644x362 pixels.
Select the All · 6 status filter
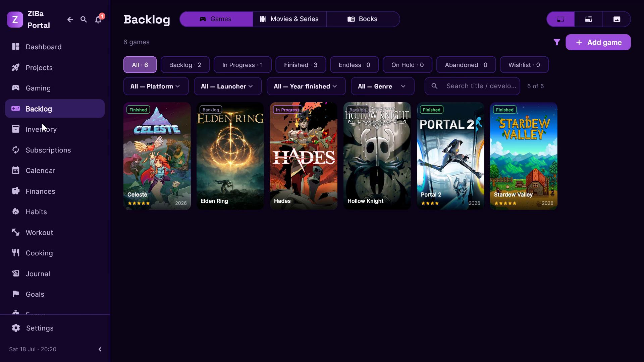click(140, 65)
